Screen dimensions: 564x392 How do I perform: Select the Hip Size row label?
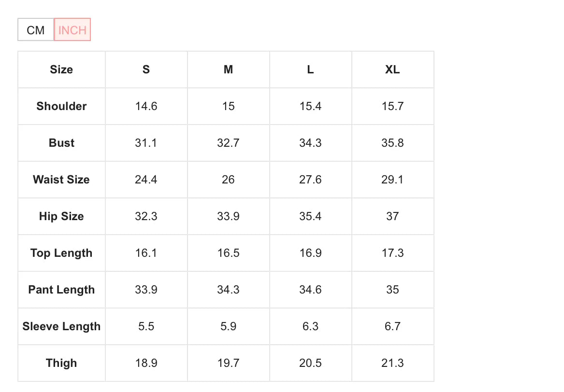pyautogui.click(x=61, y=216)
